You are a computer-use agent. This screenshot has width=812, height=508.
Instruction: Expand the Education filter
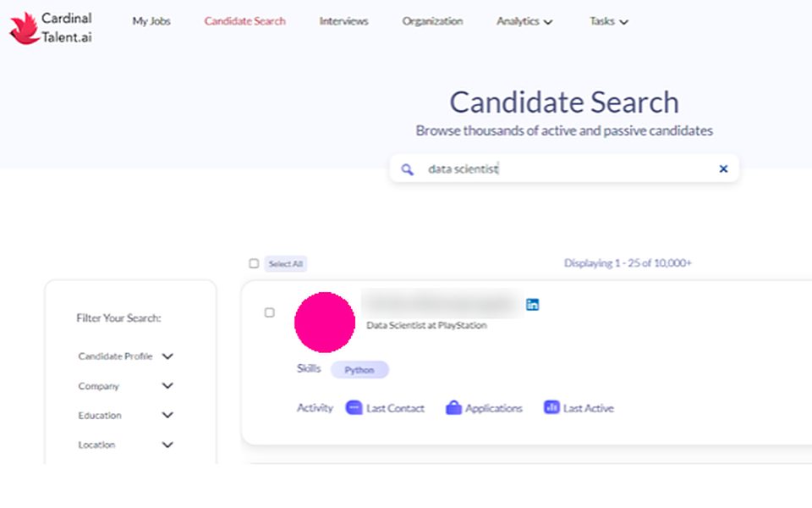click(125, 415)
